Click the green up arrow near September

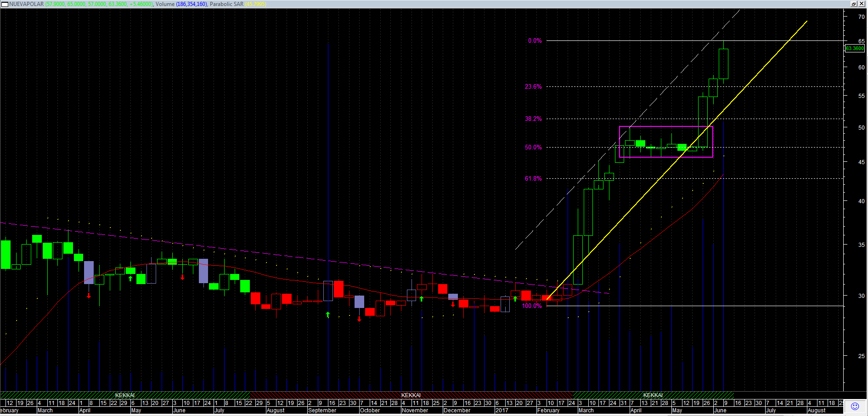(328, 314)
